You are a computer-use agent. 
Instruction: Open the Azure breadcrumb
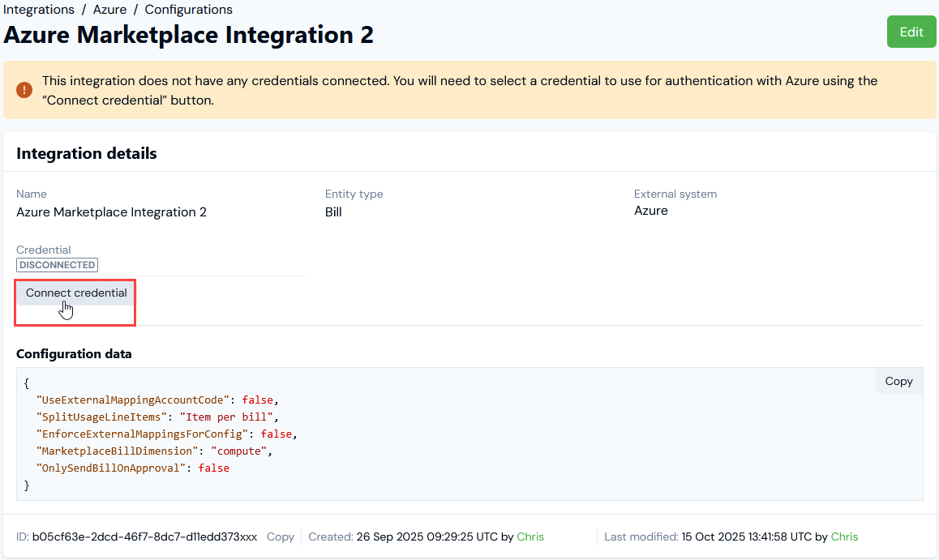tap(109, 10)
